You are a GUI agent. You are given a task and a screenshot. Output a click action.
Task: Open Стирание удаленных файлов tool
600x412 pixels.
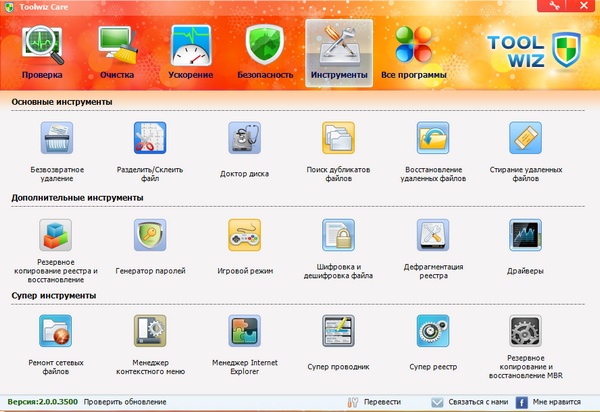(x=524, y=140)
